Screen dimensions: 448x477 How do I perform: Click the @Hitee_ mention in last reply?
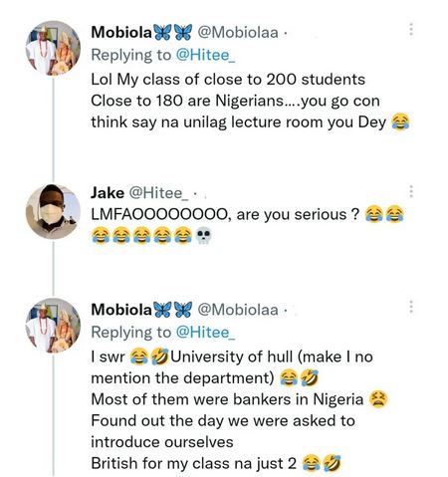(205, 332)
